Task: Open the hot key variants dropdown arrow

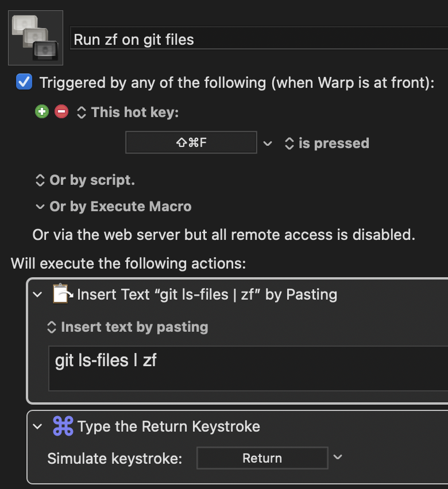Action: [x=268, y=142]
